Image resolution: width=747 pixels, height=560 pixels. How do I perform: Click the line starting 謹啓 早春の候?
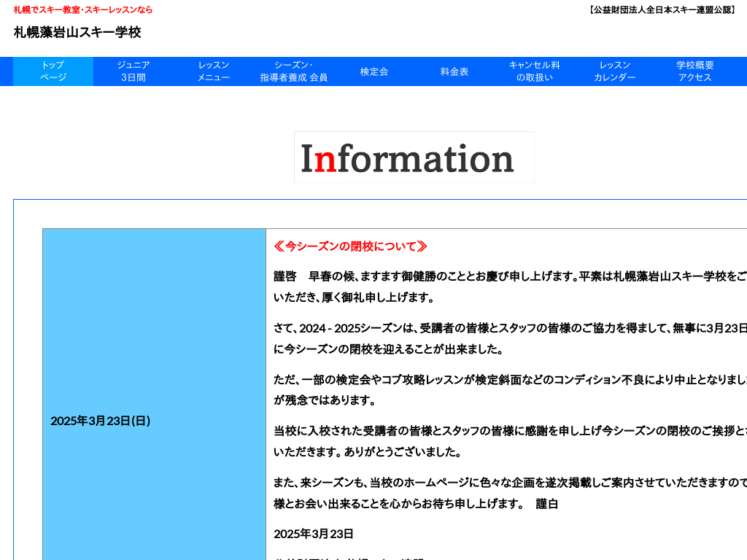click(x=510, y=276)
